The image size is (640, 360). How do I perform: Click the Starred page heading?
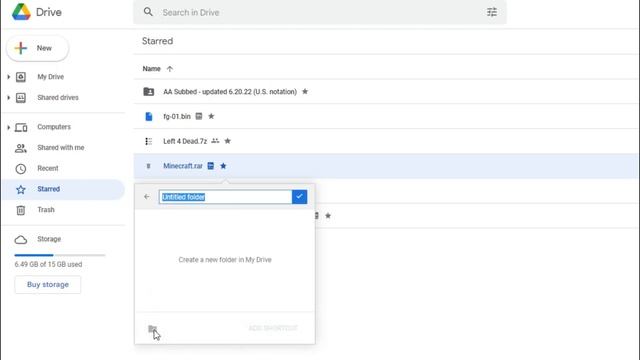click(158, 41)
